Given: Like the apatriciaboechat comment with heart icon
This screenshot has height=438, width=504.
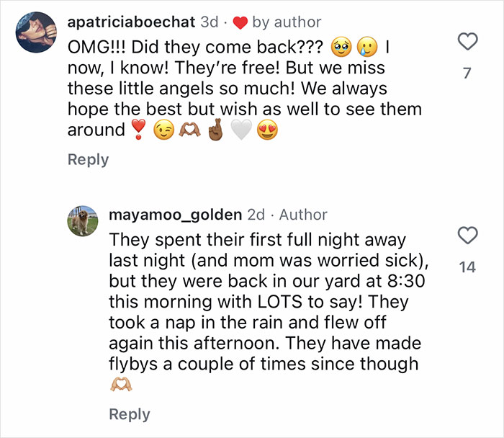Looking at the screenshot, I should 467,43.
